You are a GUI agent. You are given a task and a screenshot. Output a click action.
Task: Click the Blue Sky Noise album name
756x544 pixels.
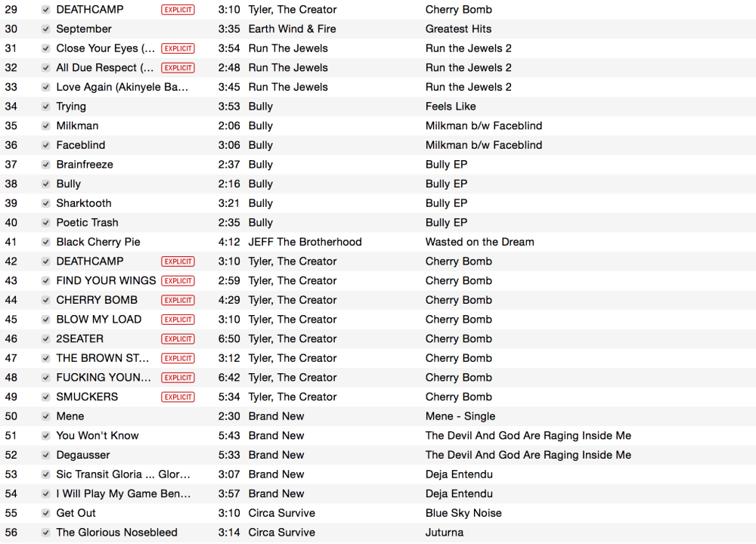pos(463,514)
